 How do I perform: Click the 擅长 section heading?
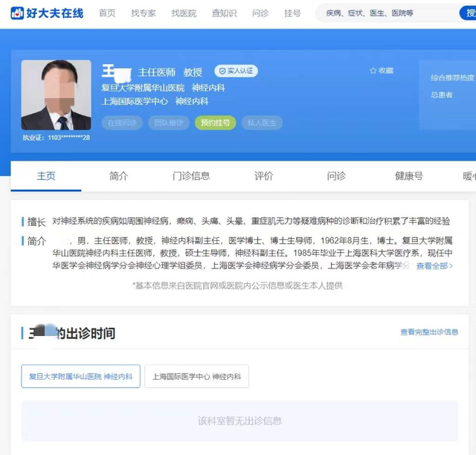[36, 222]
